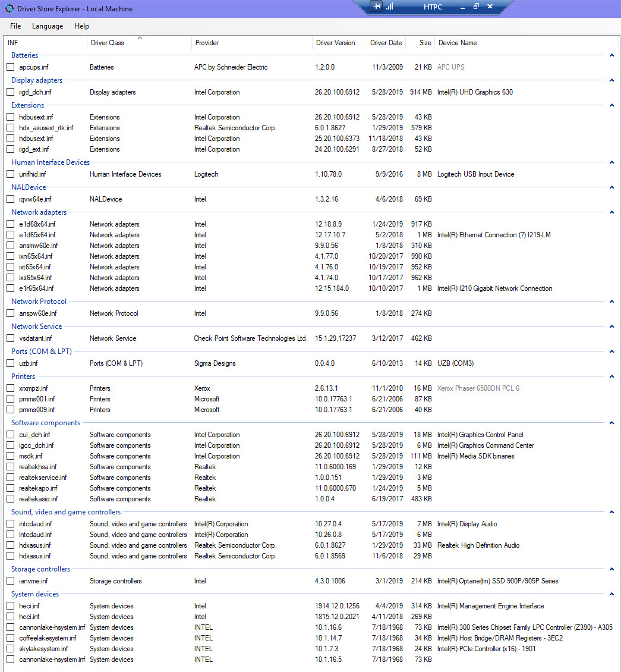Click version 1914.12.0.1256 of heci.inf

(338, 606)
